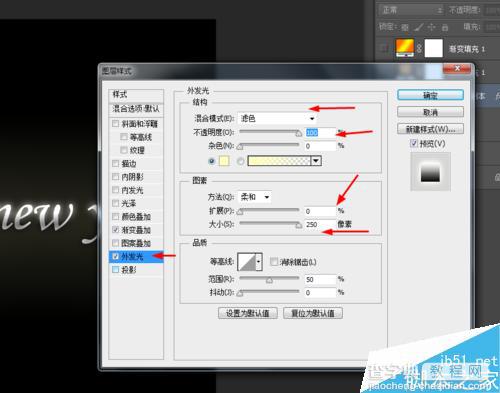Enable the 颜色叠加 checkbox
500x393 pixels.
(x=115, y=217)
